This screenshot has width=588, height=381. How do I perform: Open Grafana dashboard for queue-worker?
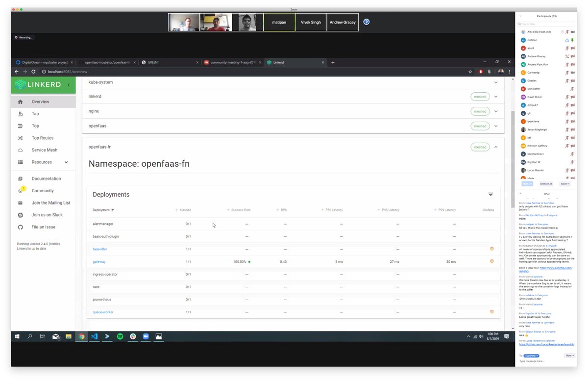coord(492,311)
